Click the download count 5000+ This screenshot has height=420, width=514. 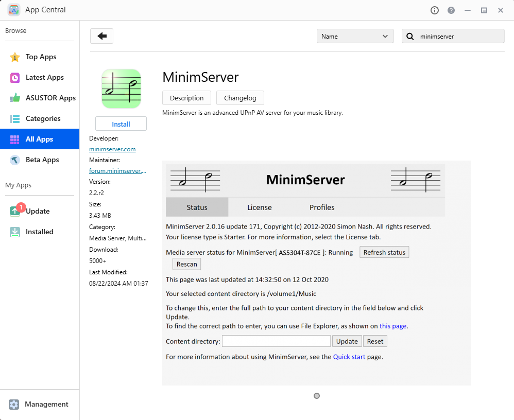98,261
